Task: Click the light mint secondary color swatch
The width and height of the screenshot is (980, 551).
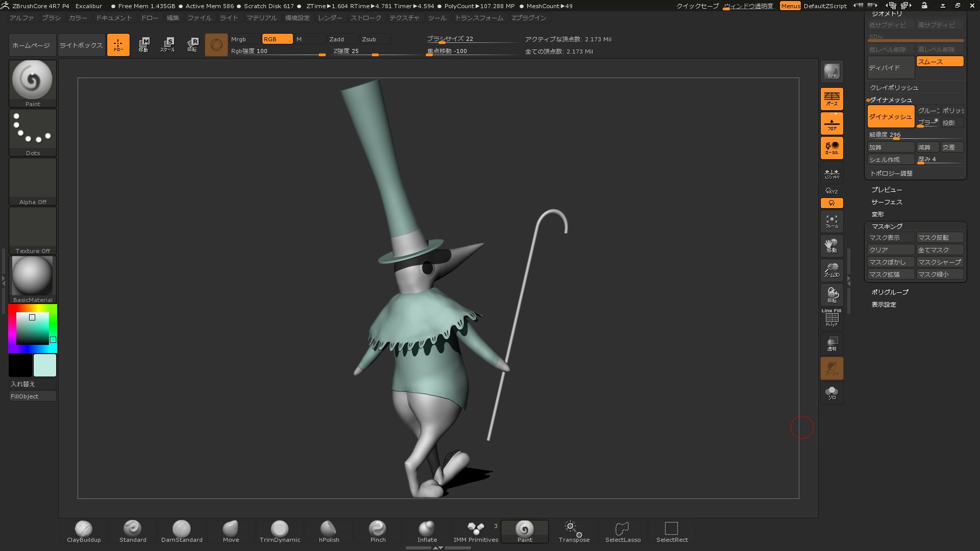Action: click(x=45, y=365)
